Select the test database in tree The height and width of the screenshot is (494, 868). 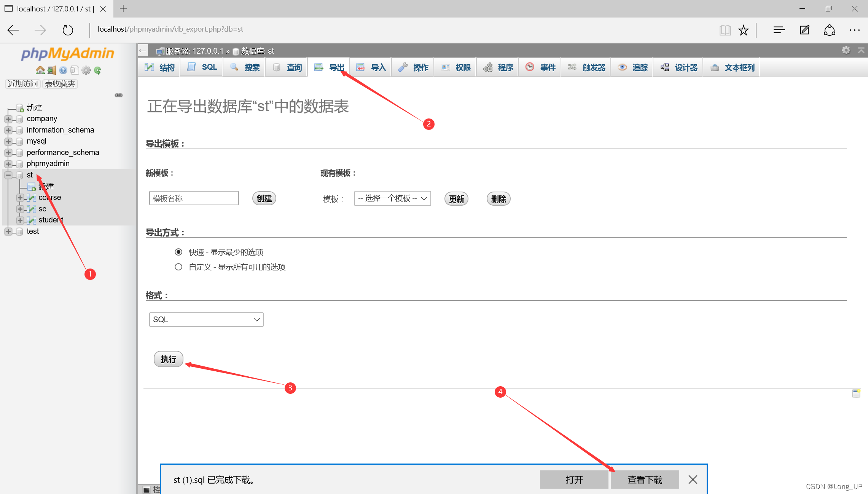(33, 232)
